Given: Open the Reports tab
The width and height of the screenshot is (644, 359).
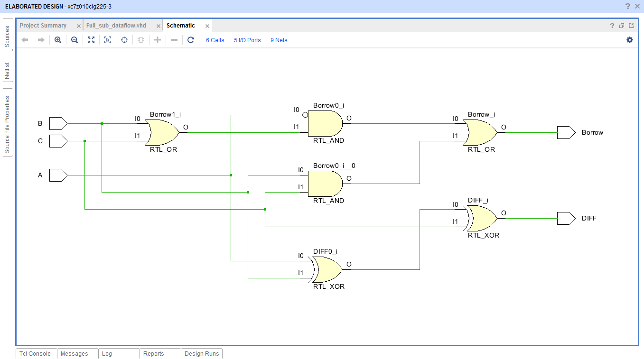Looking at the screenshot, I should [x=160, y=354].
